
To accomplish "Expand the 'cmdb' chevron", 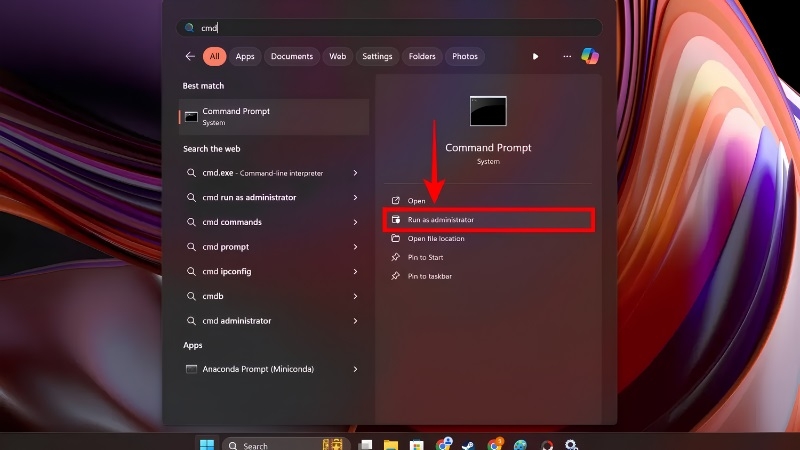I will click(x=355, y=296).
